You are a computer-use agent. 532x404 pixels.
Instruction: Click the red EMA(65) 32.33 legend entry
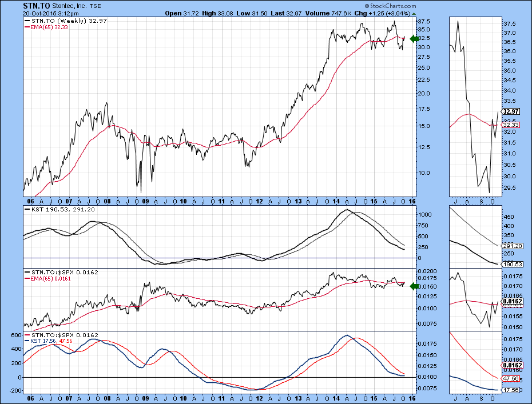point(46,27)
